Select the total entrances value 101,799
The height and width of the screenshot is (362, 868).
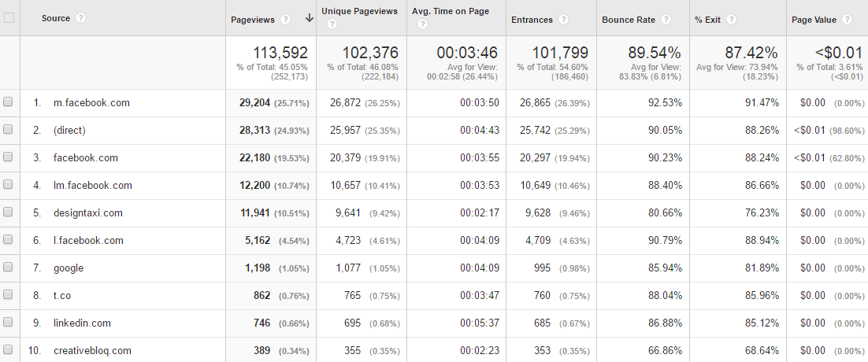click(x=560, y=53)
